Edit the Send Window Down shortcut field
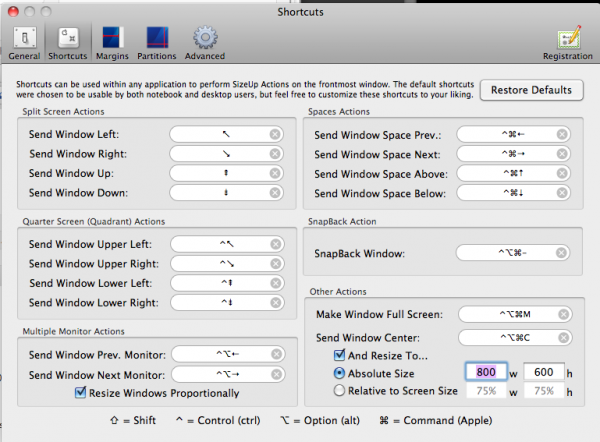 tap(227, 192)
